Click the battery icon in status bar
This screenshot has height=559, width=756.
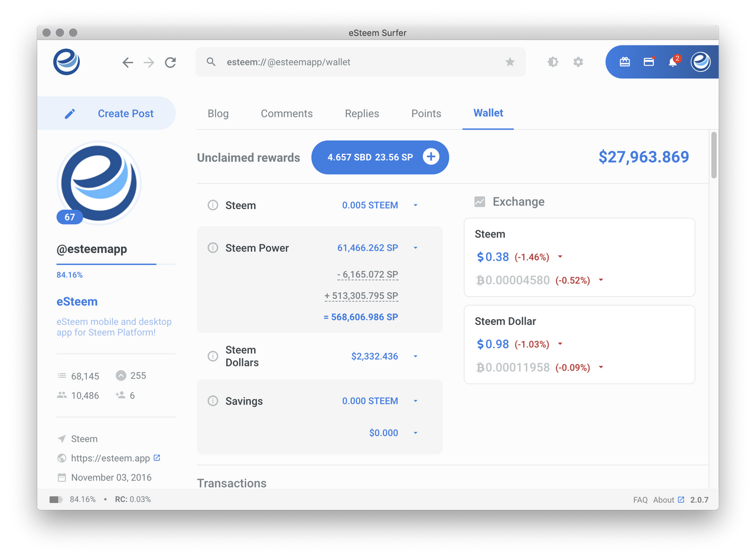(56, 499)
